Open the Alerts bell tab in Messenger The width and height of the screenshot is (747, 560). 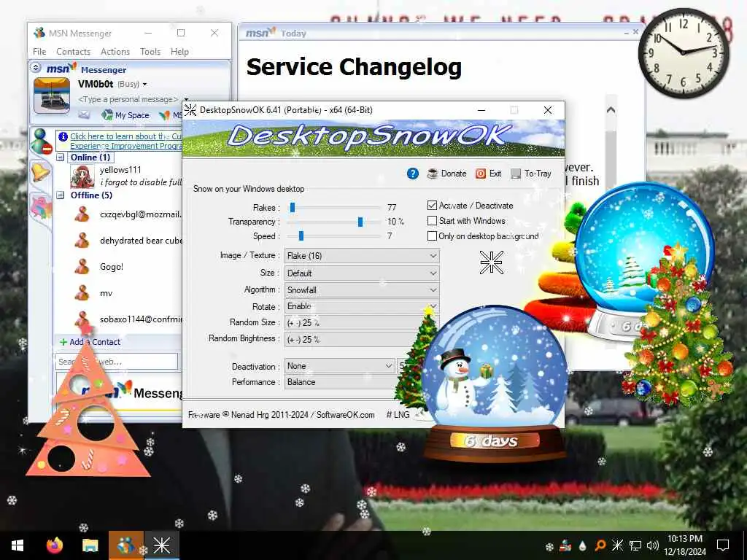[x=41, y=171]
